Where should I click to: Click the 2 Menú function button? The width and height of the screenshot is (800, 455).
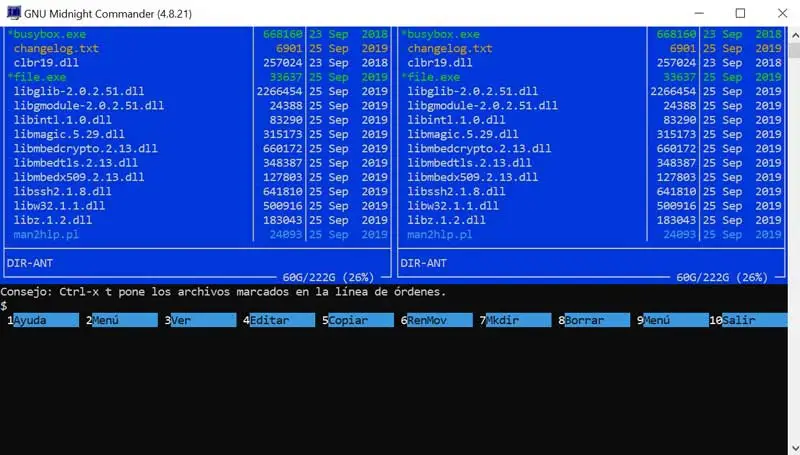pos(121,320)
